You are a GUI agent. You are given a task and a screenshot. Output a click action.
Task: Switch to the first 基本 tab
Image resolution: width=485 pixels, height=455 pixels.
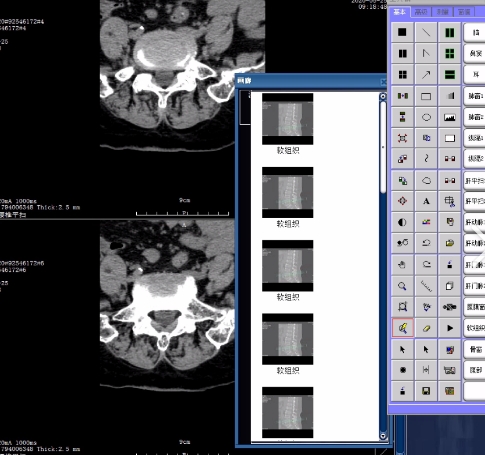400,12
